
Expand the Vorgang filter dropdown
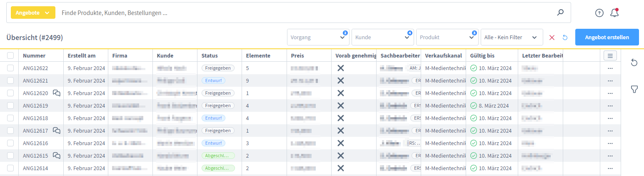click(318, 37)
